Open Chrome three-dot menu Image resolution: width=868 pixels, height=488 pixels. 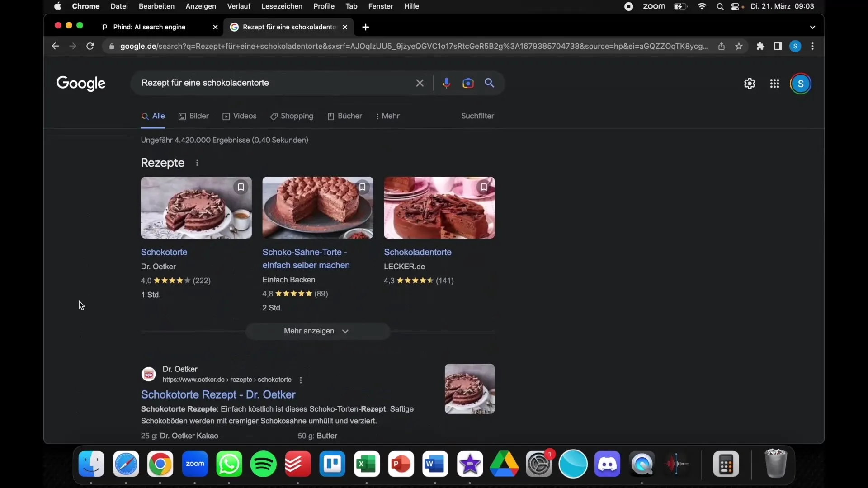(x=813, y=46)
